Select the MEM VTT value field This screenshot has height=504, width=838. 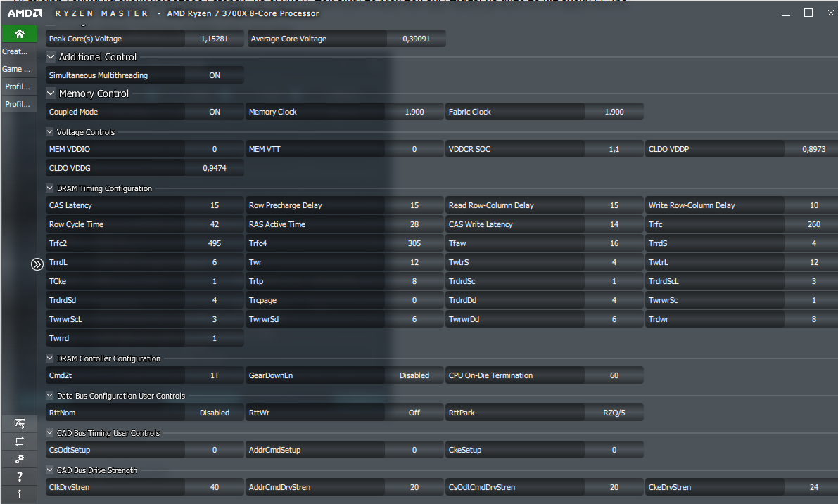pyautogui.click(x=414, y=149)
